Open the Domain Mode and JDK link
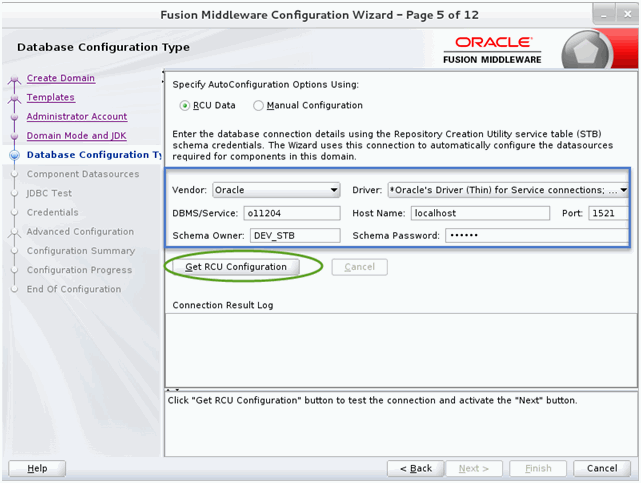This screenshot has height=483, width=641. click(x=76, y=136)
